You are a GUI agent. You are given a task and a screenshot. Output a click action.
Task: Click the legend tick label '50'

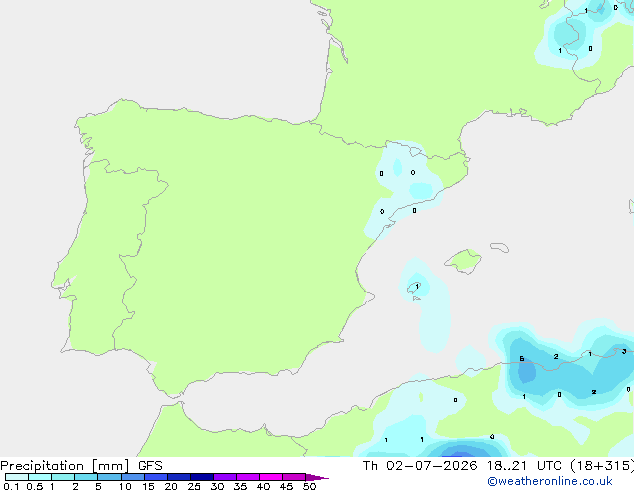click(309, 486)
